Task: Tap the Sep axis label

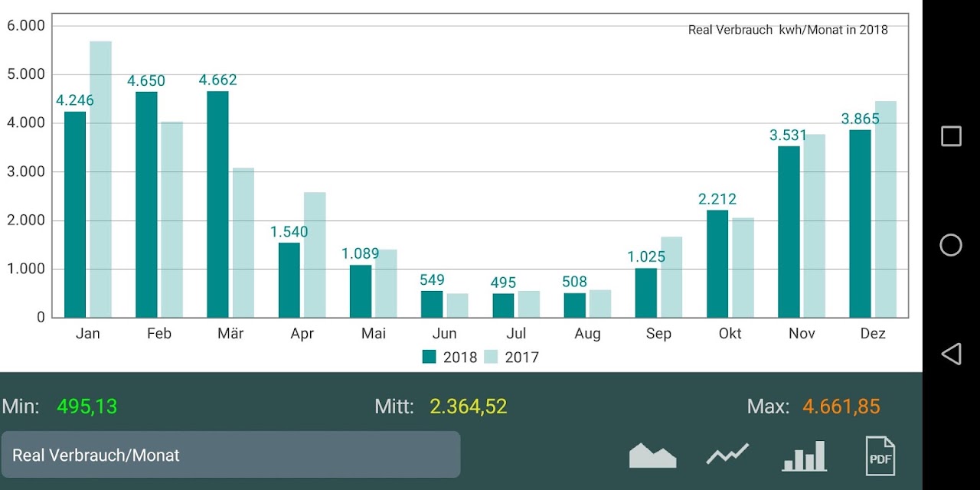Action: (658, 335)
